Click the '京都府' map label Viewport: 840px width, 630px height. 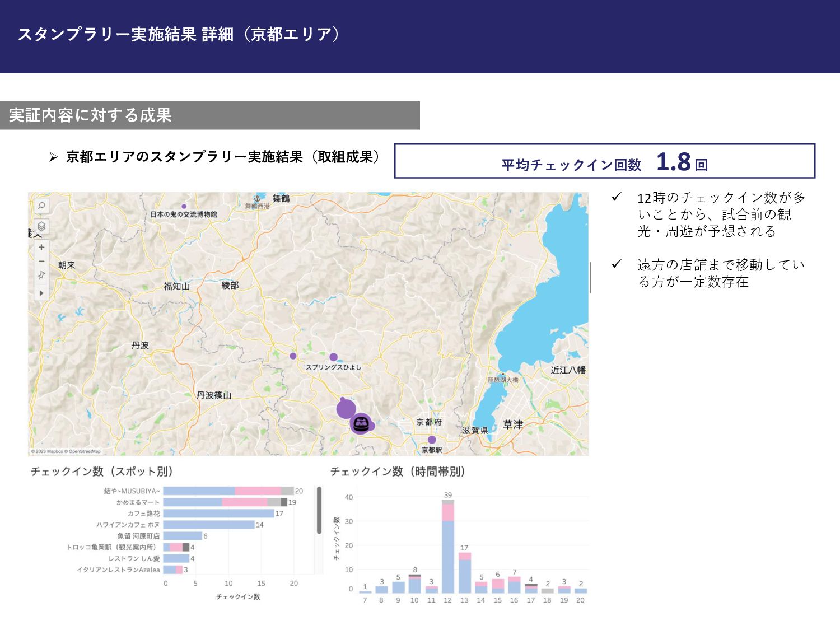[x=429, y=422]
